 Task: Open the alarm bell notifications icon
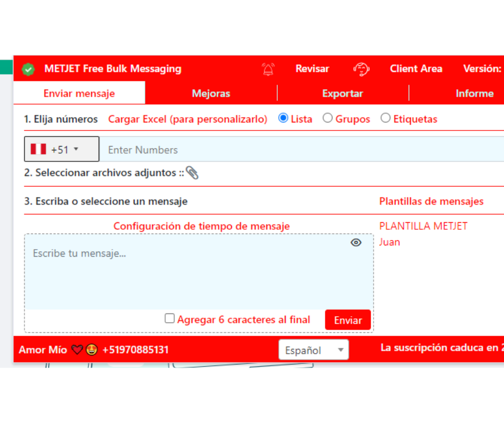pyautogui.click(x=268, y=69)
